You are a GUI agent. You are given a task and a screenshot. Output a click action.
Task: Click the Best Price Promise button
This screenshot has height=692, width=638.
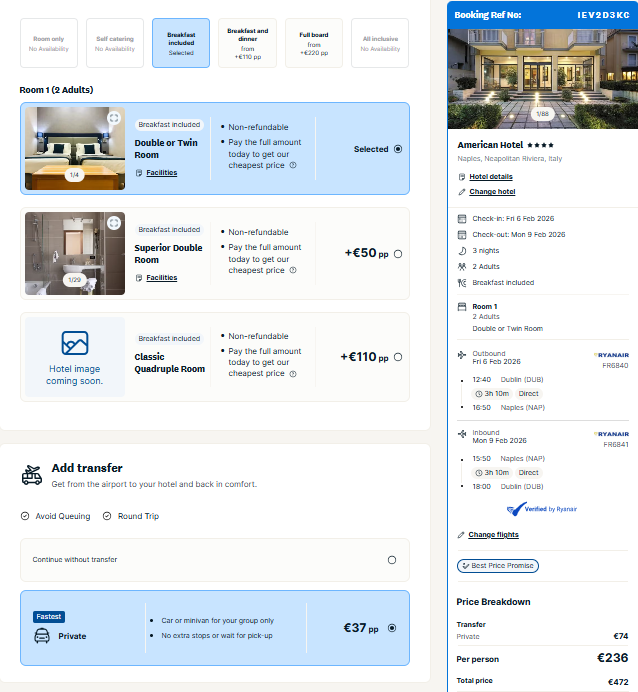(498, 566)
